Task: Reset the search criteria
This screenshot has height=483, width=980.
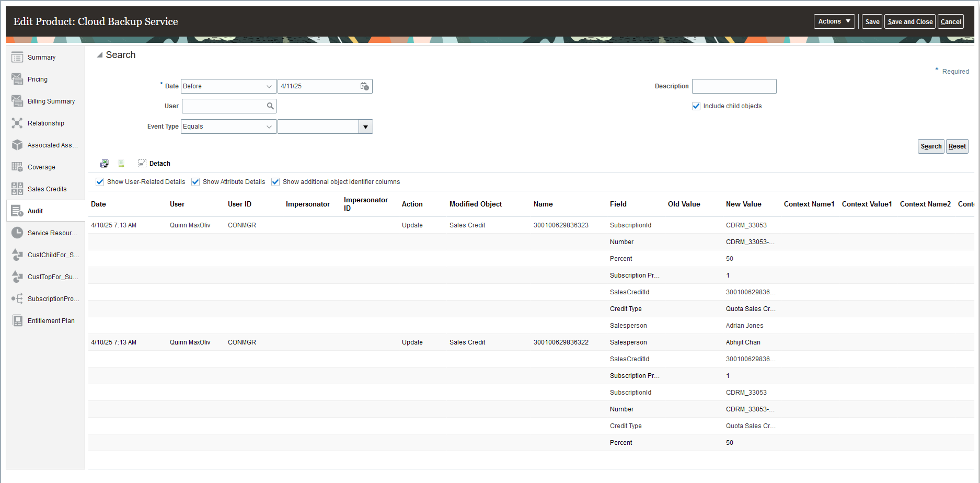Action: coord(957,146)
